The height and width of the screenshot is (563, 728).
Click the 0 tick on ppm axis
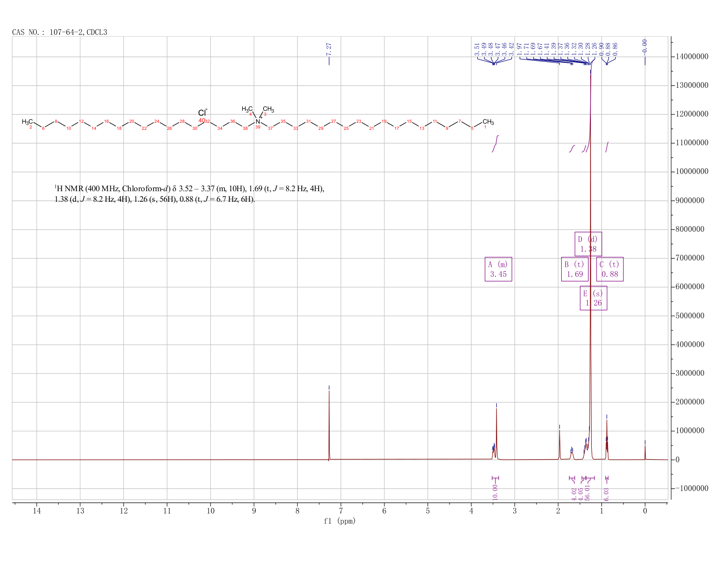point(645,511)
